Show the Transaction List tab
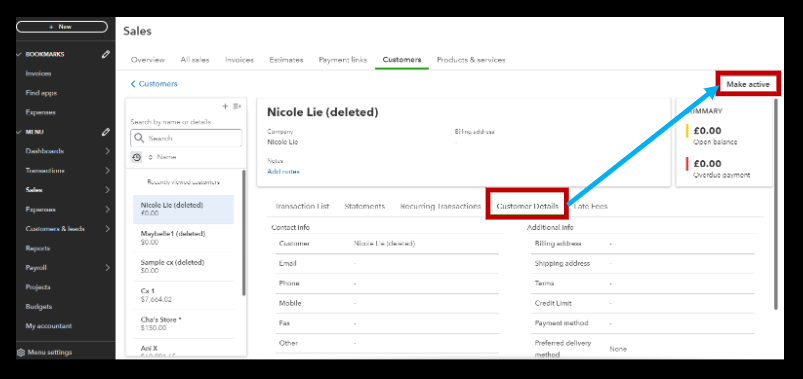 302,206
